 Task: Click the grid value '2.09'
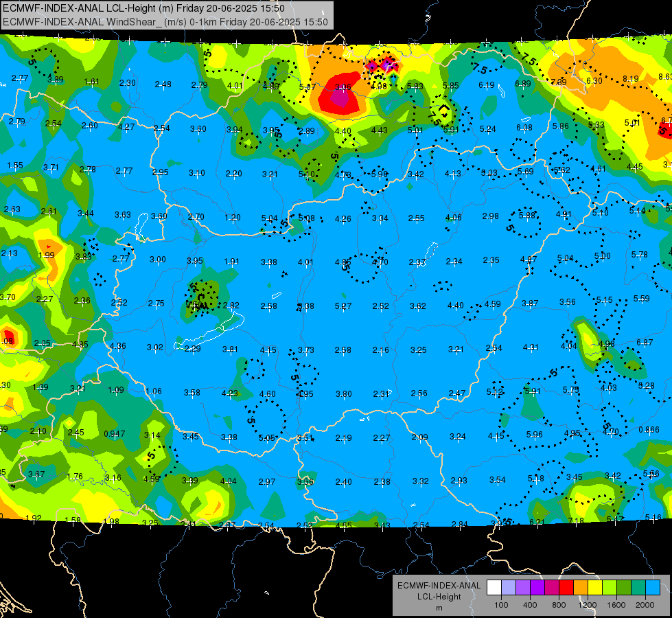click(419, 437)
